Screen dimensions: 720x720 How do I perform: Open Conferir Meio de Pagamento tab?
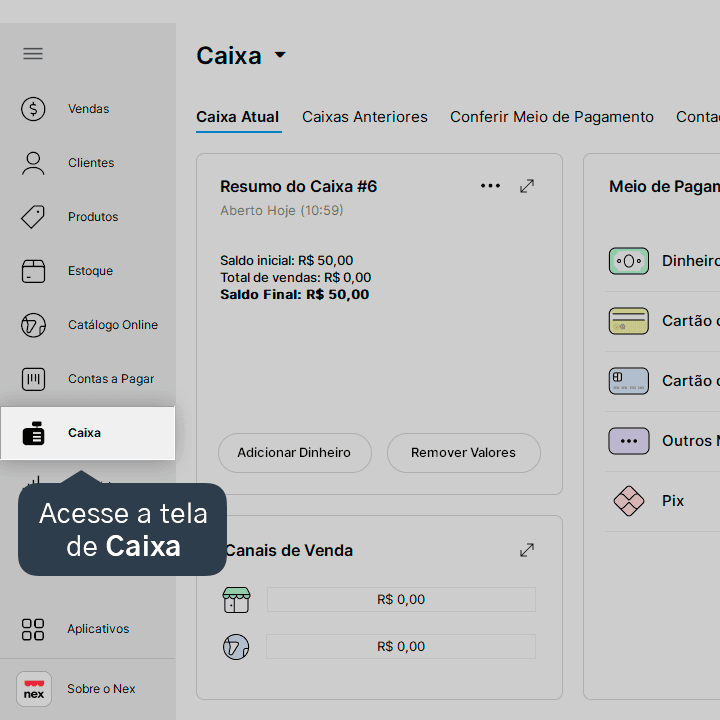(551, 117)
